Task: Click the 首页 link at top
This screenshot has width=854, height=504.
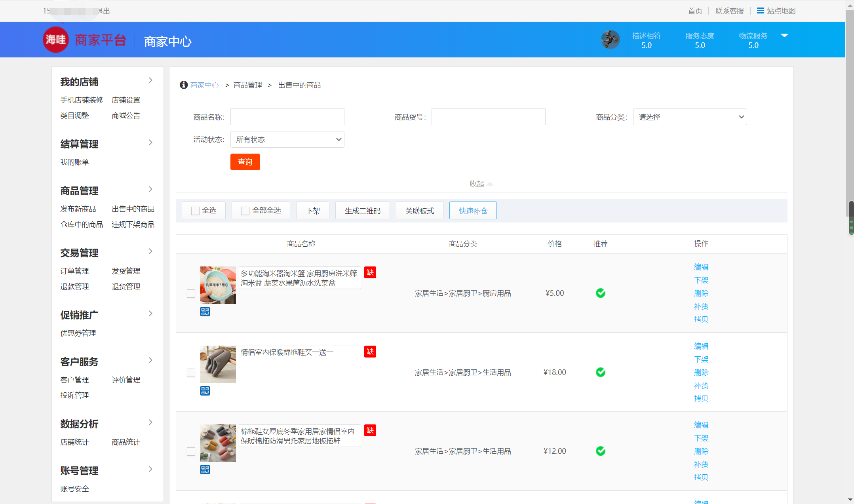Action: (x=695, y=11)
